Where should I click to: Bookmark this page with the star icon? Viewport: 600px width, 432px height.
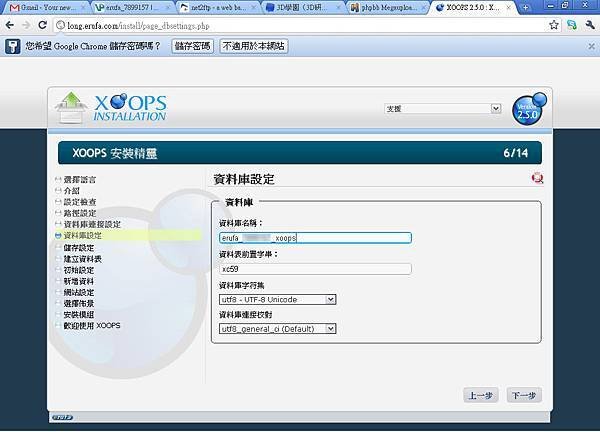[553, 26]
